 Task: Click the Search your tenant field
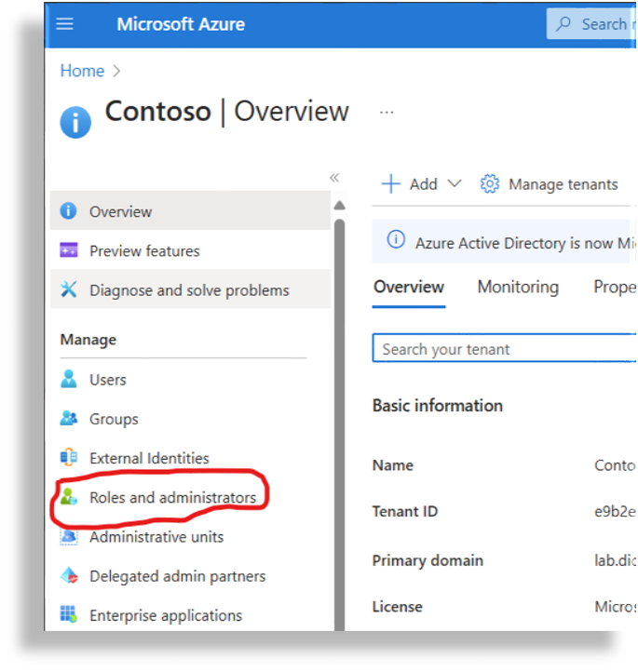coord(503,349)
